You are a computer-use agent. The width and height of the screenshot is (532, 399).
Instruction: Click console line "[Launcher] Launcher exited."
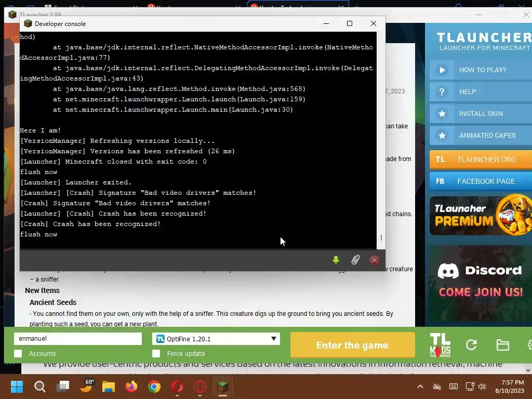click(x=76, y=182)
